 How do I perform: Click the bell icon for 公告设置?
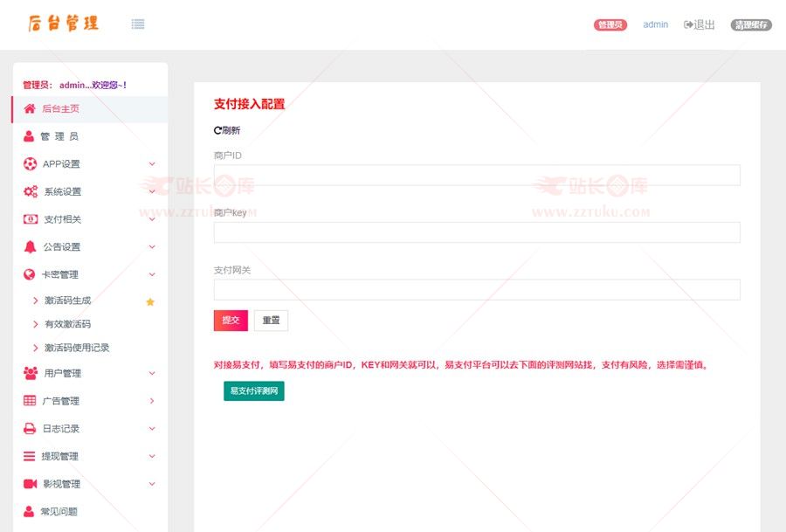coord(30,247)
